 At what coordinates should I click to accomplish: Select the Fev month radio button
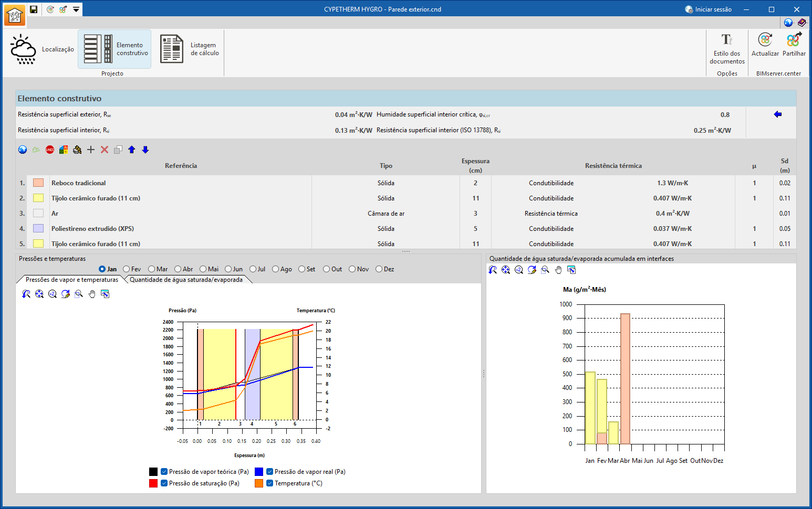click(127, 269)
